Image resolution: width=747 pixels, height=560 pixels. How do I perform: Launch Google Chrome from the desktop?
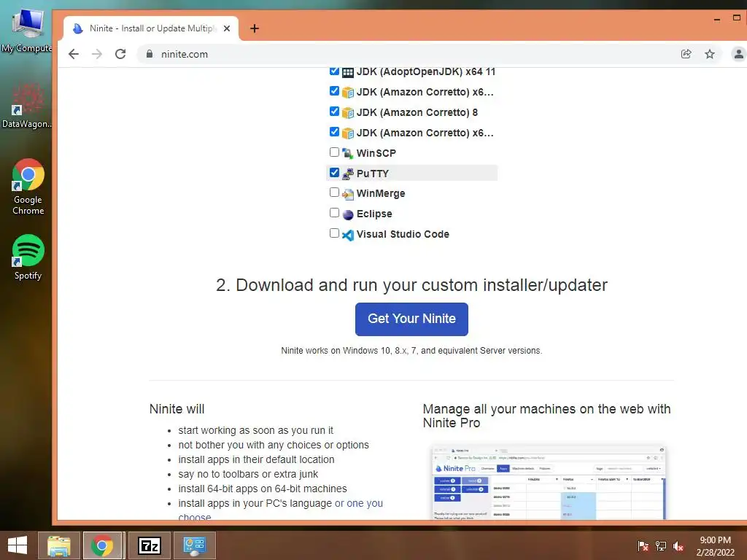[x=28, y=187]
